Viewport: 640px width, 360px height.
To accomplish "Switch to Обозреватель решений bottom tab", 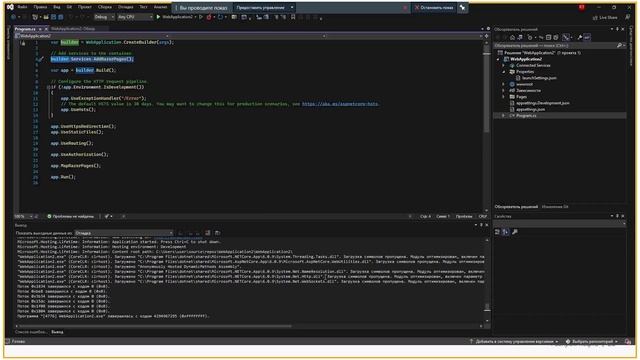I will click(x=516, y=207).
